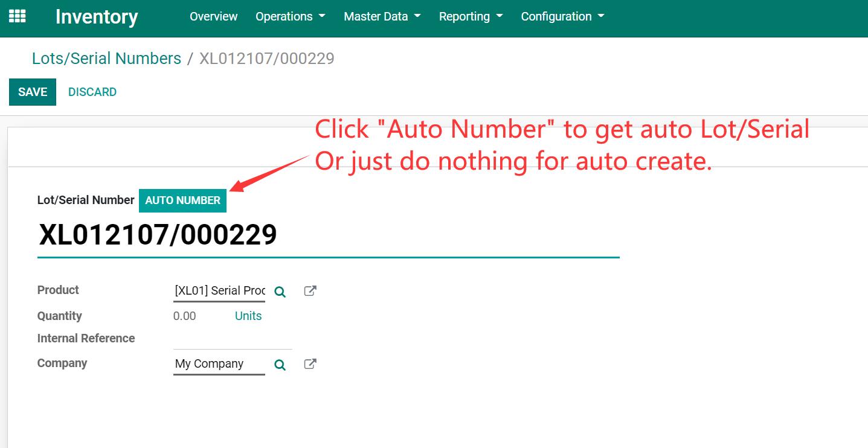Expand the Master Data dropdown menu
The height and width of the screenshot is (448, 868).
382,16
